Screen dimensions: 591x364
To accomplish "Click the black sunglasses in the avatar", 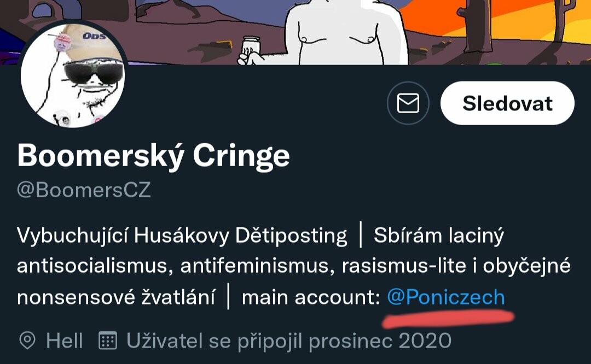I will pos(94,72).
